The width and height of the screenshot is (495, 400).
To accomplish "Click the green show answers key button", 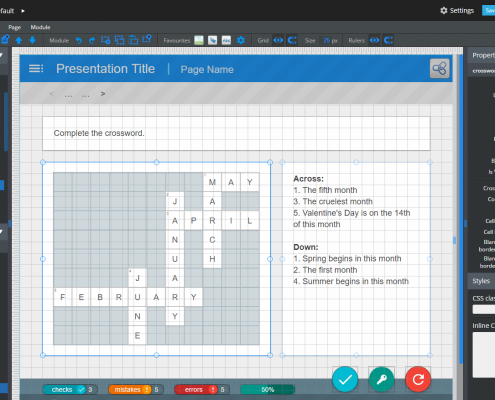I will tap(381, 379).
